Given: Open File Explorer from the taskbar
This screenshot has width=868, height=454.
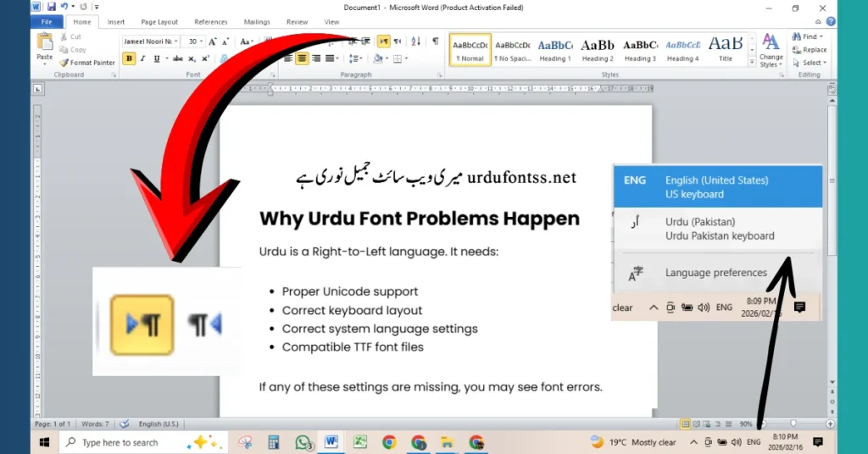Looking at the screenshot, I should (x=447, y=442).
